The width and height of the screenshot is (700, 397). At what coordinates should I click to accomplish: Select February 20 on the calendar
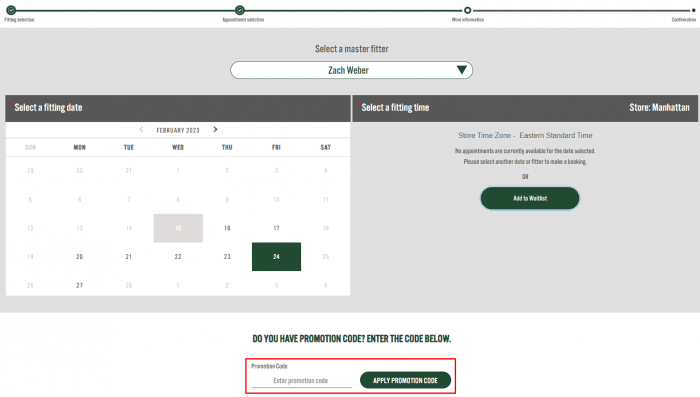[x=79, y=257]
